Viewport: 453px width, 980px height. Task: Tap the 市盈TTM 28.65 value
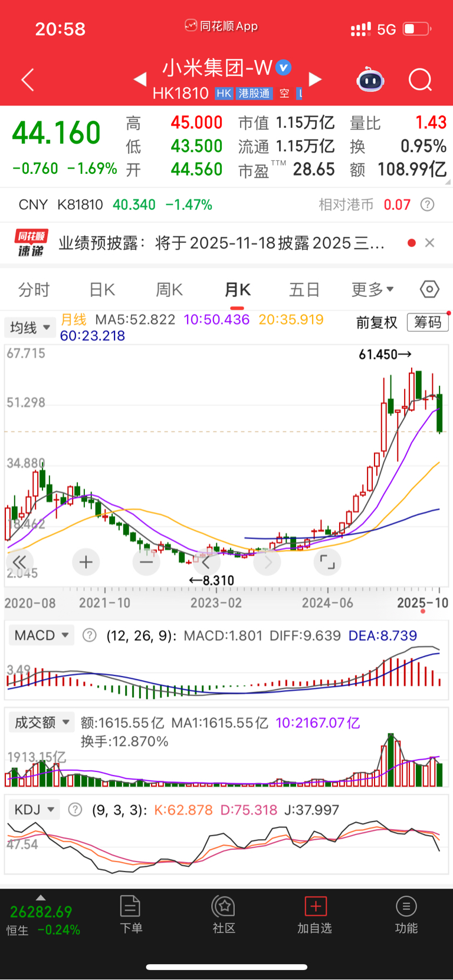pos(287,170)
